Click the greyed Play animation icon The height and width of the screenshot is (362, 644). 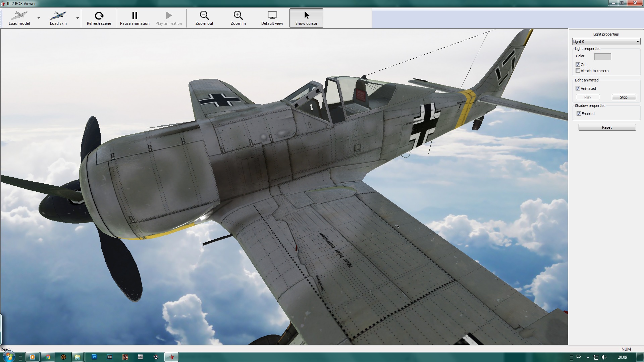click(x=169, y=15)
